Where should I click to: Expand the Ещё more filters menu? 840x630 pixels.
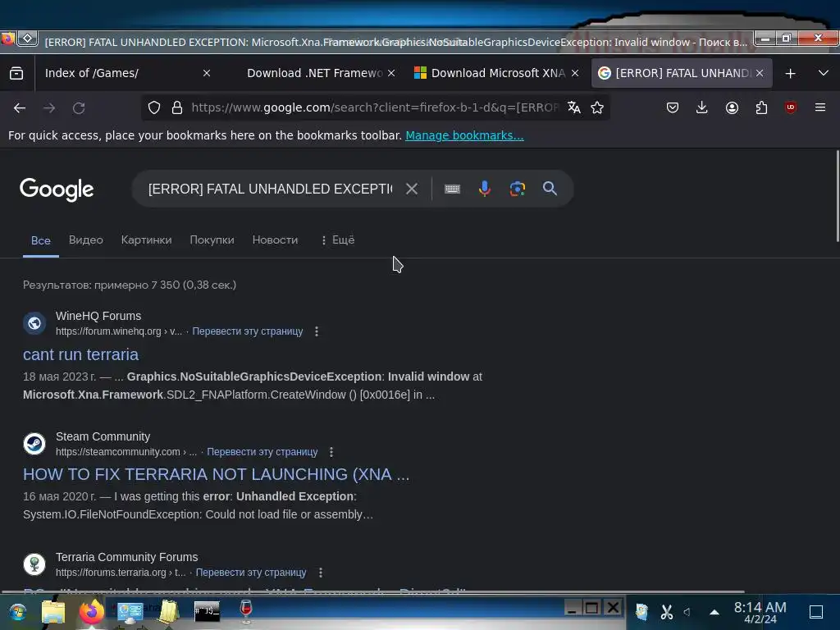tap(338, 240)
